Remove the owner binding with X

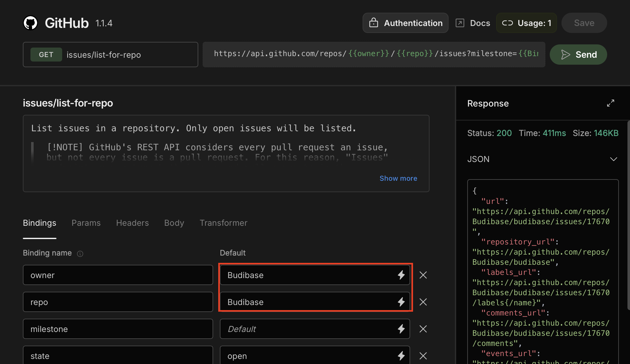[x=423, y=275]
